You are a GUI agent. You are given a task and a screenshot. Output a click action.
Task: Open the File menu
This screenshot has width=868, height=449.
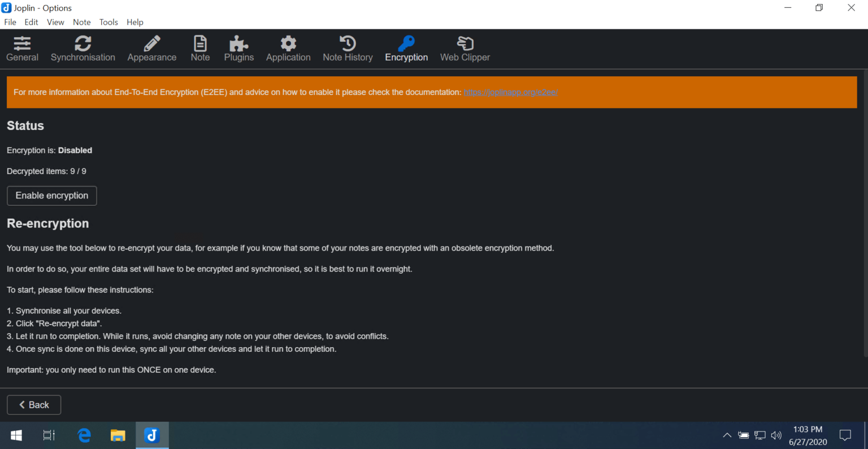click(10, 22)
